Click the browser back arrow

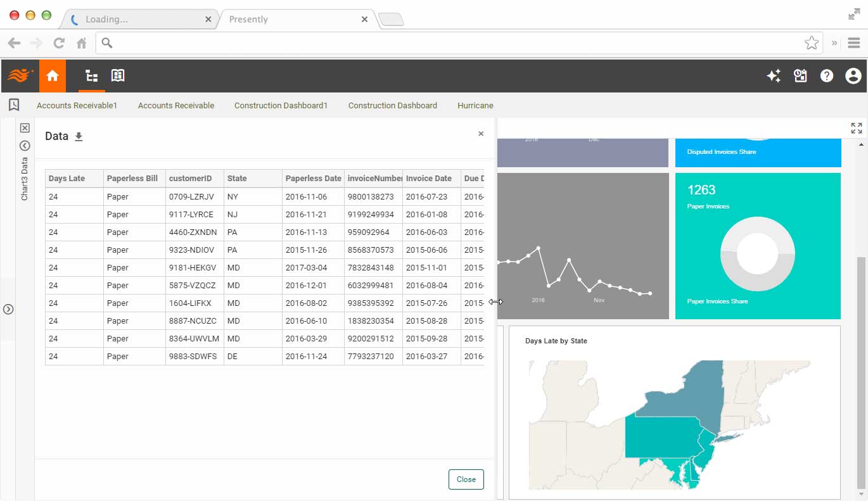point(14,43)
